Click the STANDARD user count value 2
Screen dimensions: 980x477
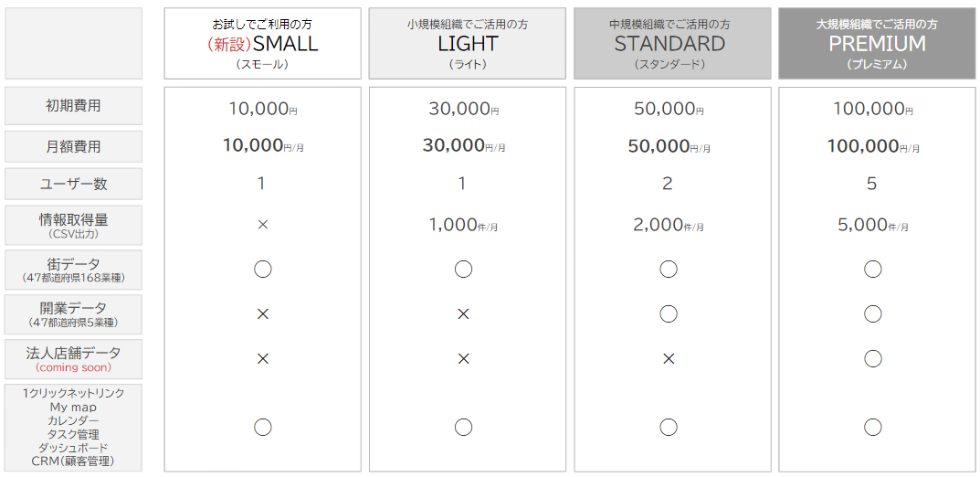(x=668, y=184)
